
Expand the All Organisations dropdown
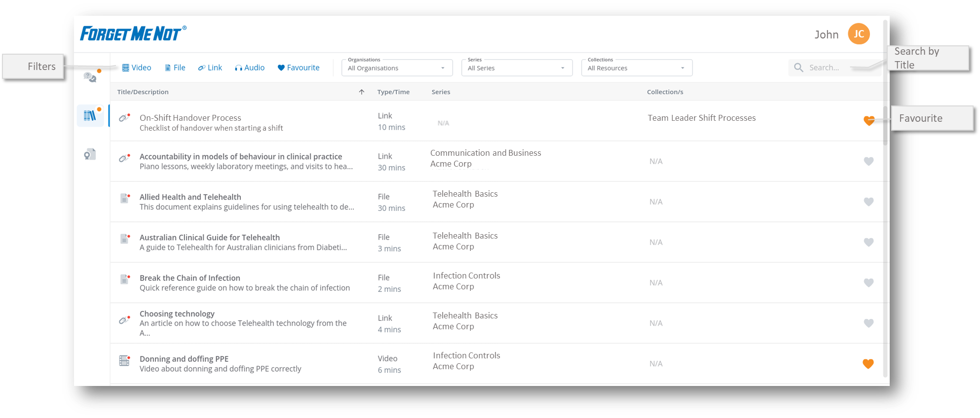pyautogui.click(x=397, y=68)
